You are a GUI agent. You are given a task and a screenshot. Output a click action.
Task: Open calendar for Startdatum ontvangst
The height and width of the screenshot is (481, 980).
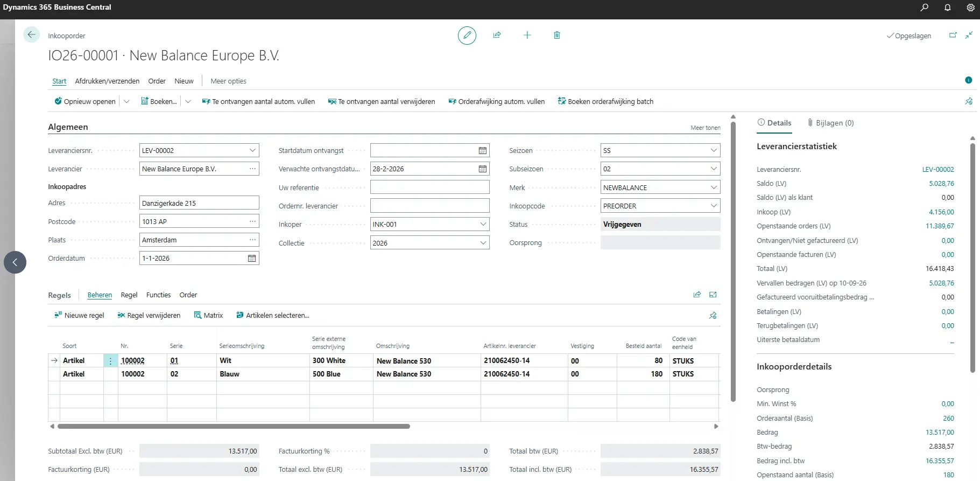pyautogui.click(x=483, y=151)
